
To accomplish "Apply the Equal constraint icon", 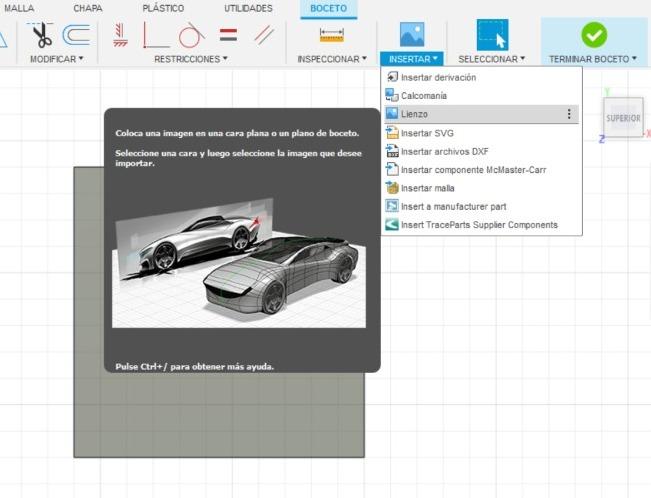I will (x=228, y=36).
